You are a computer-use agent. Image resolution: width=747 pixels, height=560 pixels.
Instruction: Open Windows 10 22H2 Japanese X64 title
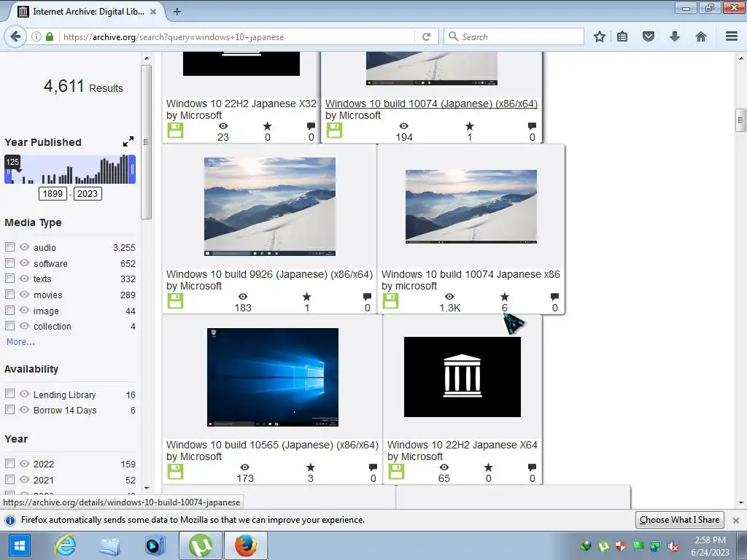462,445
